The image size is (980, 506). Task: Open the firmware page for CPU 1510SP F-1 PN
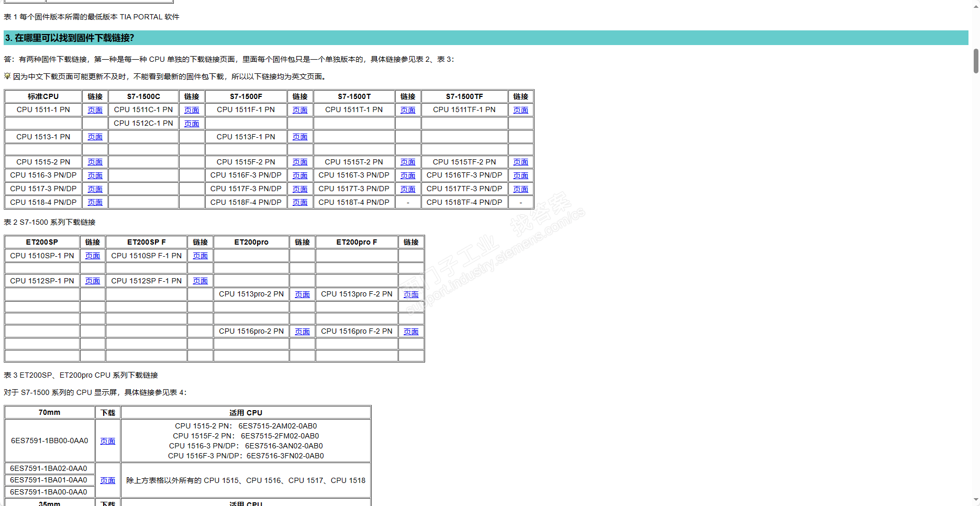[x=201, y=256]
